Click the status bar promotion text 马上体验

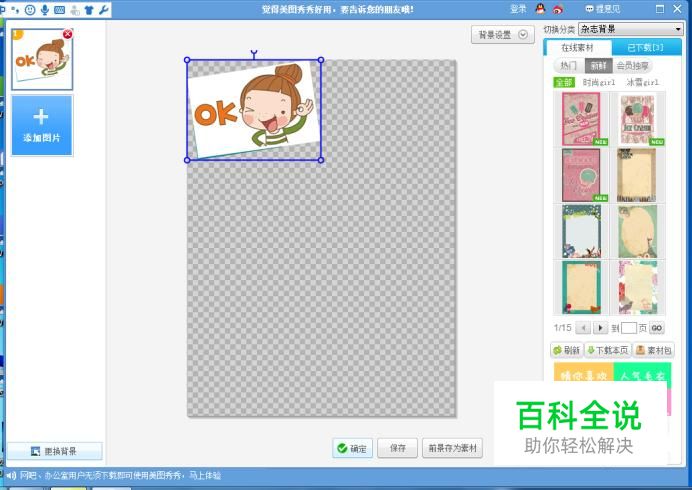tap(205, 475)
